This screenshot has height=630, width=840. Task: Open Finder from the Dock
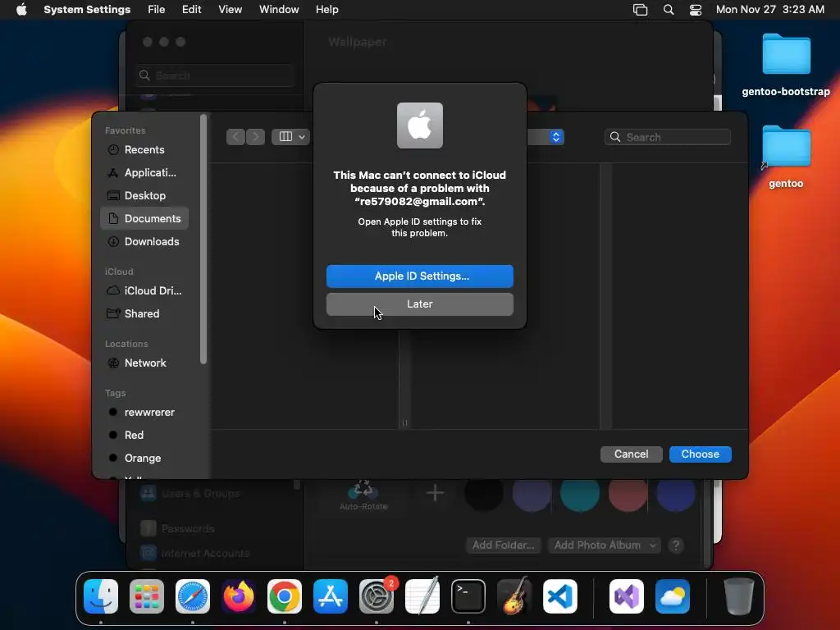click(x=101, y=596)
